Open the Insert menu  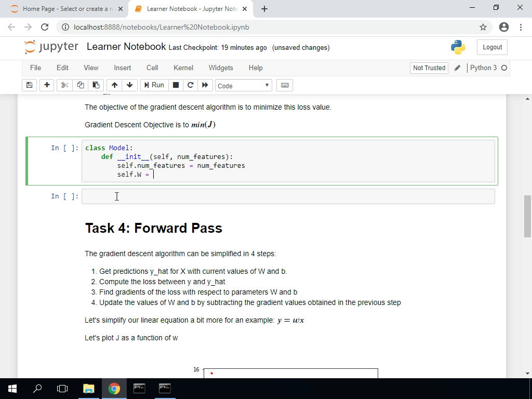click(123, 68)
